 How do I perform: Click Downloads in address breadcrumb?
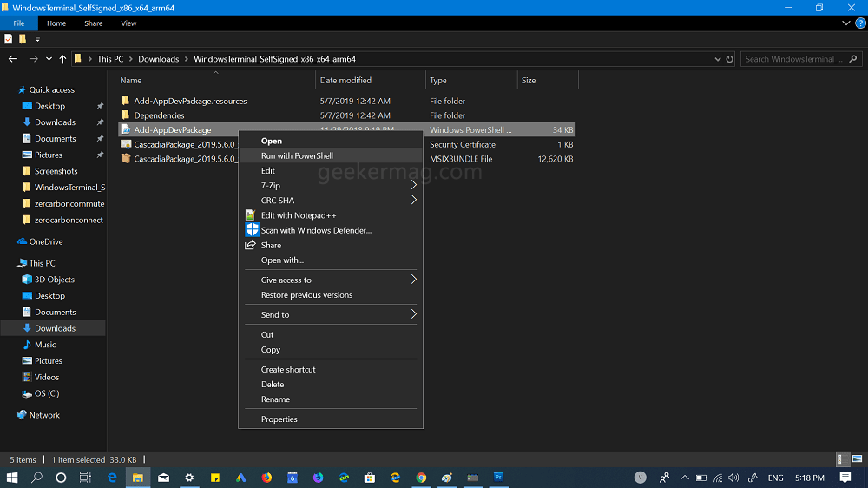click(158, 59)
